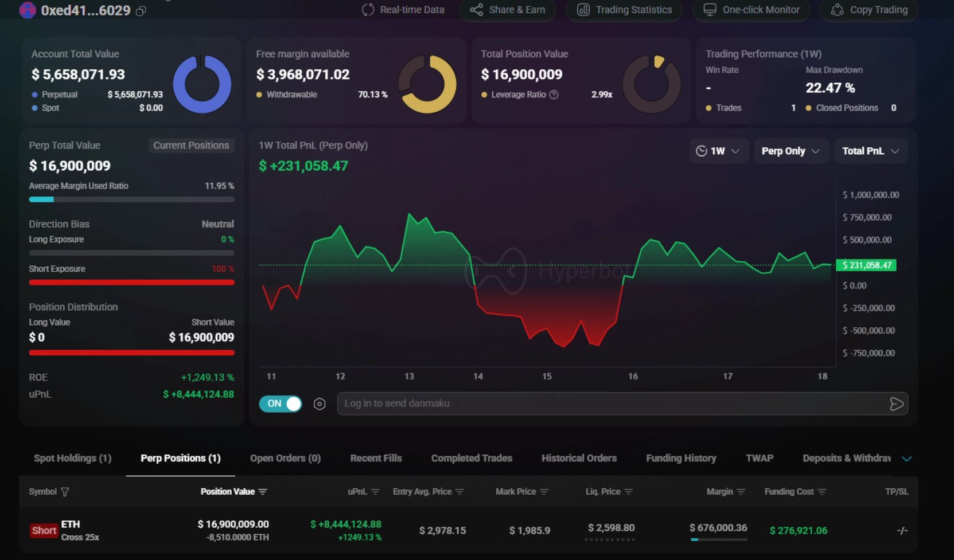Sort by the Liq. Price column icon
The width and height of the screenshot is (954, 560).
coord(628,492)
